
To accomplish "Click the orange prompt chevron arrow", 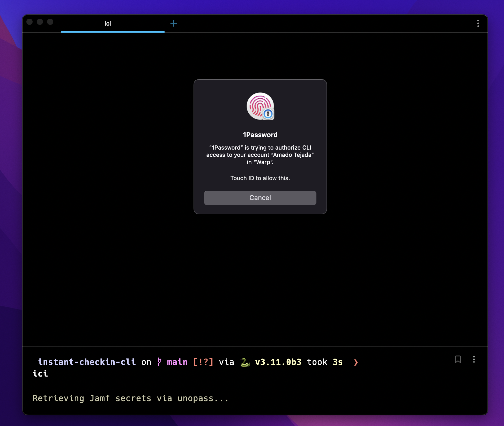I will (x=356, y=362).
